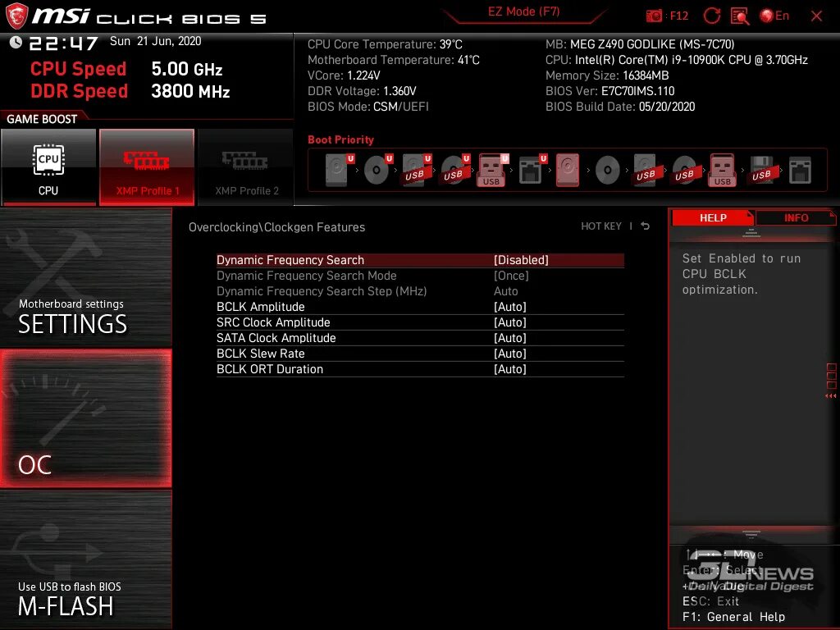Take a screenshot with the F12 camera icon

tap(654, 16)
